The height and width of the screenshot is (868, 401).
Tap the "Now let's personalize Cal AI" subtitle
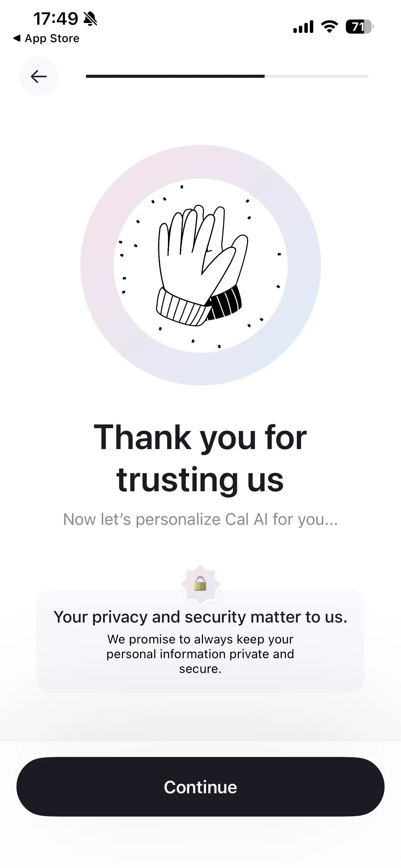click(200, 519)
